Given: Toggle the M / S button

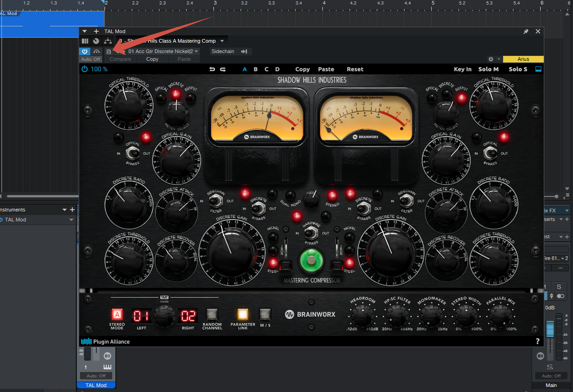Looking at the screenshot, I should (x=265, y=314).
